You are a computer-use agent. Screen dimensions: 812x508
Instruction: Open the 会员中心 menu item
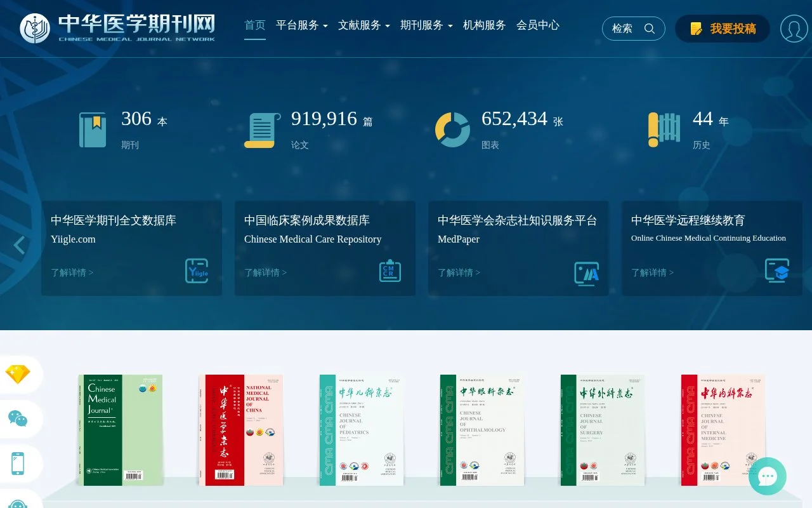(x=538, y=25)
